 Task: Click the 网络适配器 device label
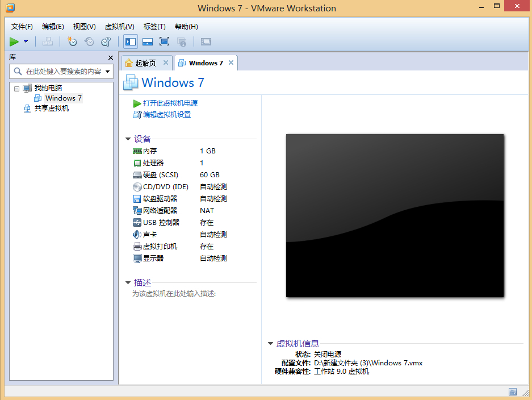point(160,211)
